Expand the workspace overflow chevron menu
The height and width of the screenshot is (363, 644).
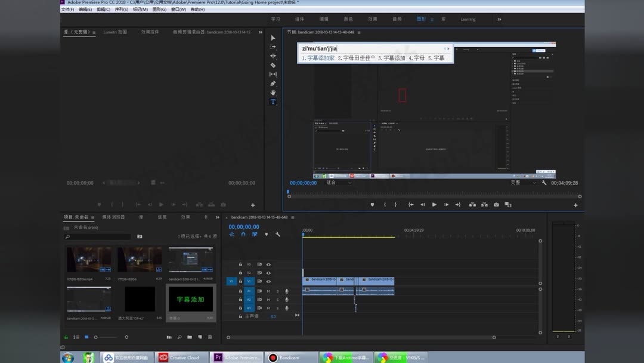point(499,19)
